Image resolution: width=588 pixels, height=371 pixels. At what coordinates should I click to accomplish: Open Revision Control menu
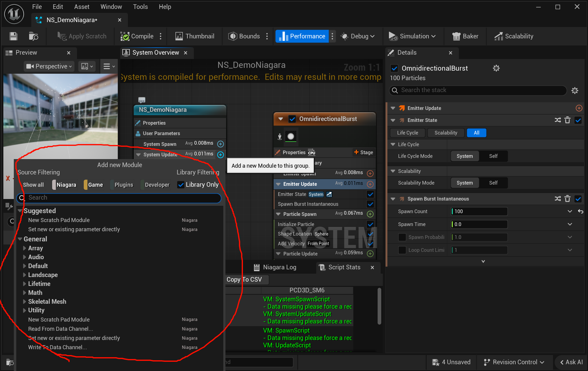tap(514, 362)
